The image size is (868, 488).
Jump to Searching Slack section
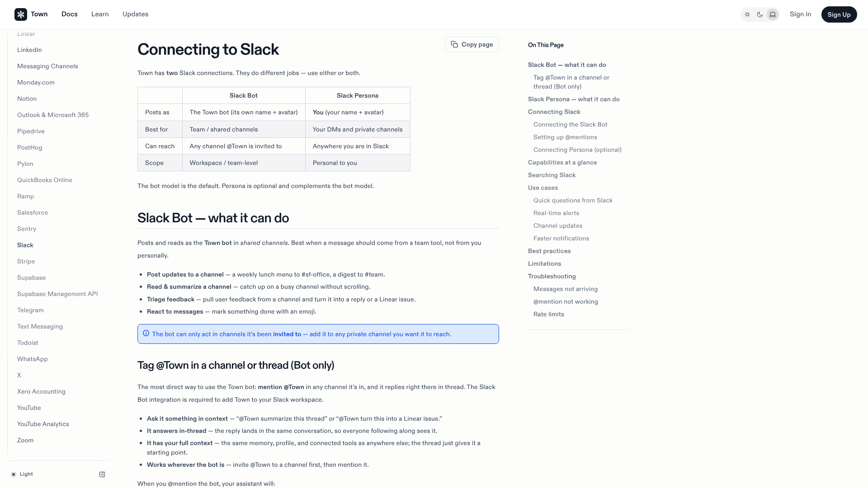click(552, 175)
